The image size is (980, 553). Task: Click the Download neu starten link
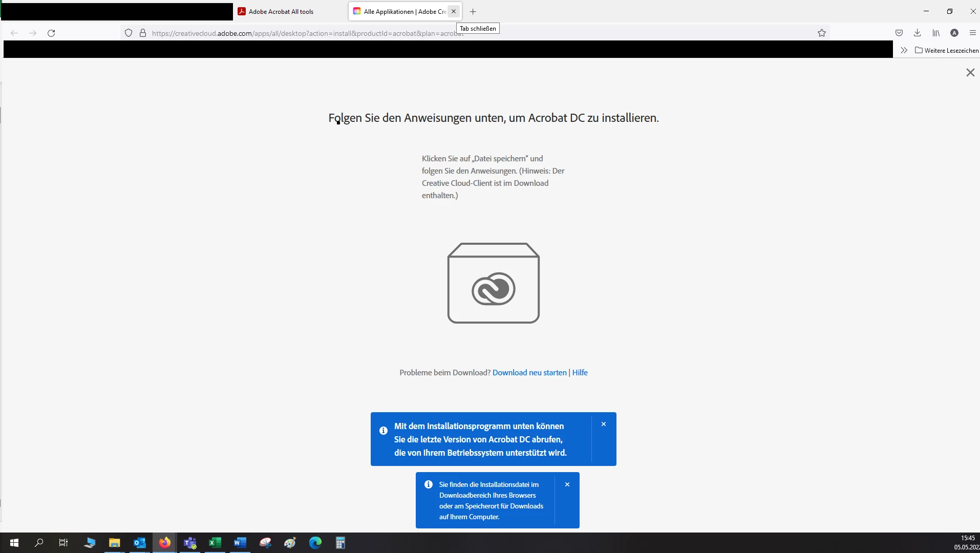pos(529,372)
